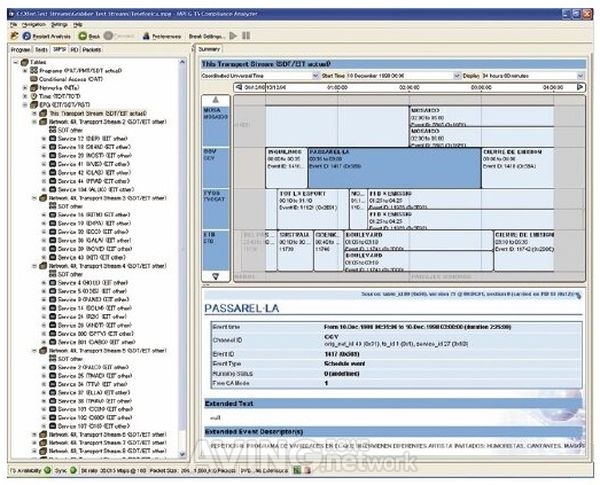
Task: Click the green status bar icon near watermark
Action: pos(297,470)
